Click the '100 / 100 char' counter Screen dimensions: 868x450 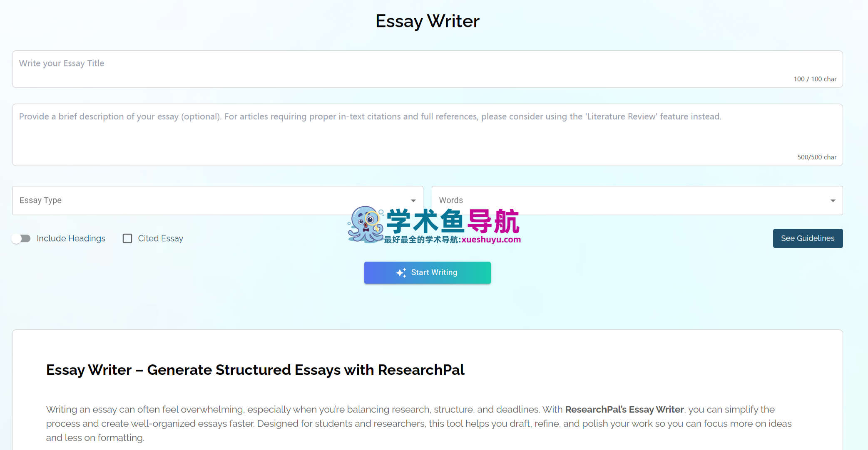[815, 79]
